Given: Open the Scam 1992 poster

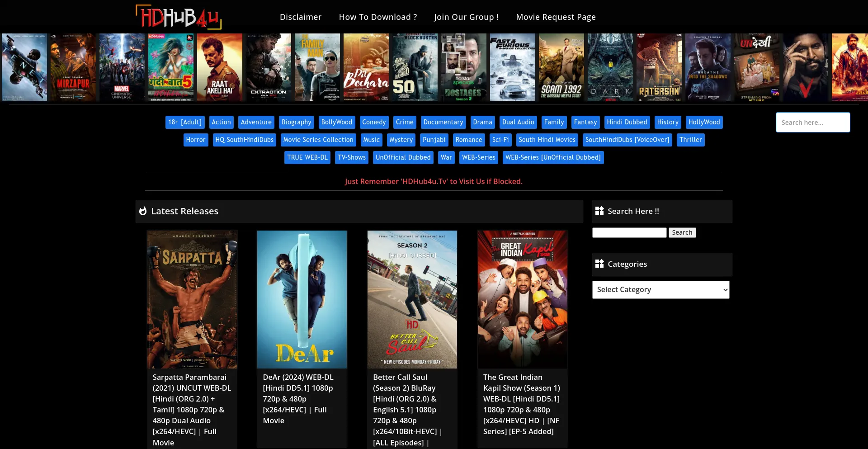Looking at the screenshot, I should pos(561,67).
